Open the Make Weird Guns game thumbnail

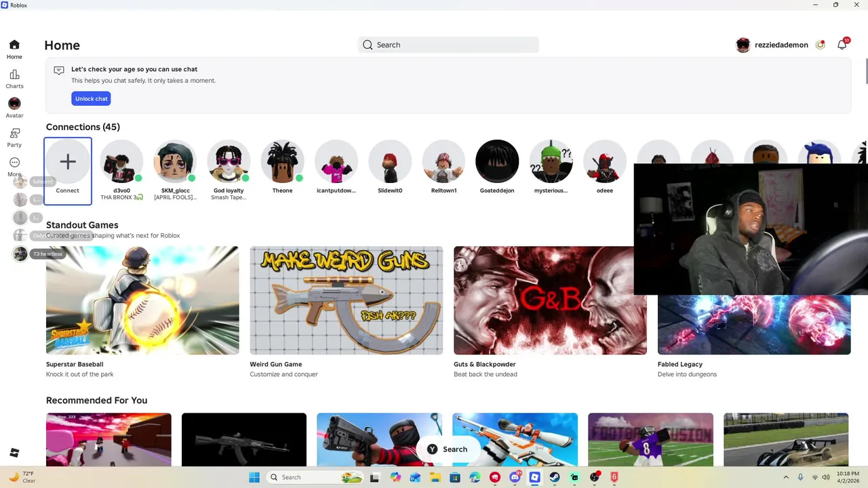(x=346, y=300)
